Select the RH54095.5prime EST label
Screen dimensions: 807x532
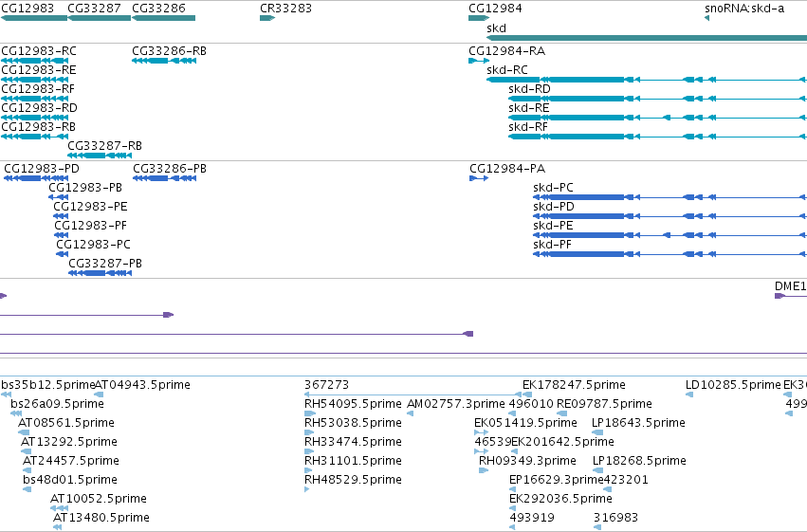tap(353, 404)
